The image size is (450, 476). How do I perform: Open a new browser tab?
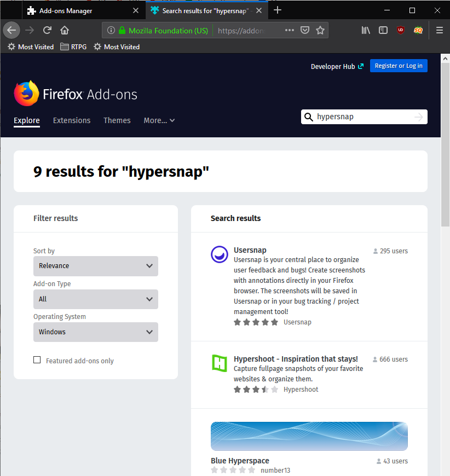[x=278, y=10]
